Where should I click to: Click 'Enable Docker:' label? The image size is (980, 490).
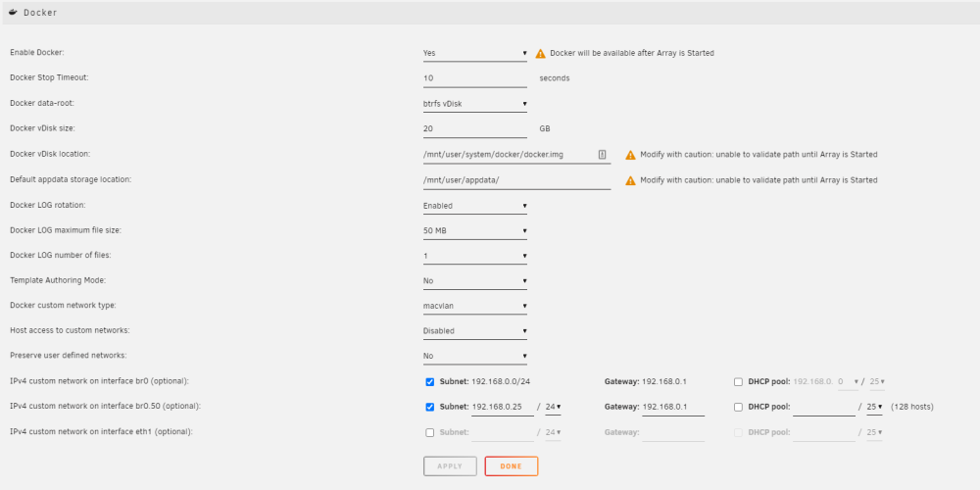pyautogui.click(x=37, y=53)
